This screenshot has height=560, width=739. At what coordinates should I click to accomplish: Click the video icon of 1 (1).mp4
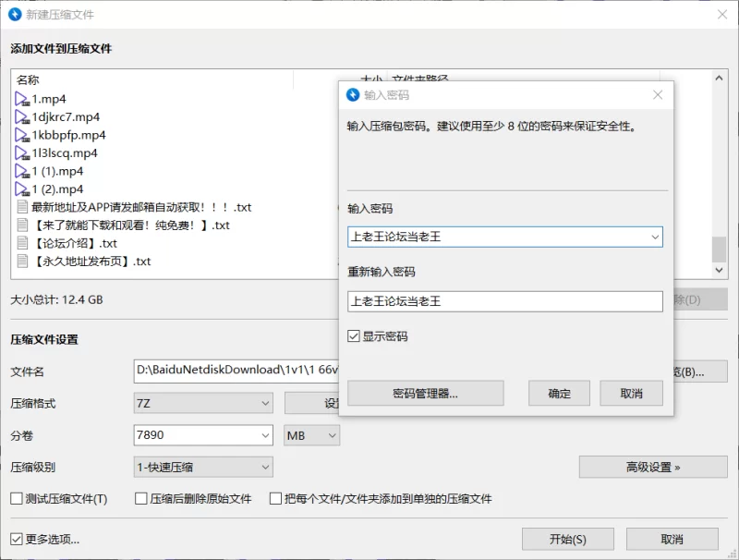tap(22, 171)
